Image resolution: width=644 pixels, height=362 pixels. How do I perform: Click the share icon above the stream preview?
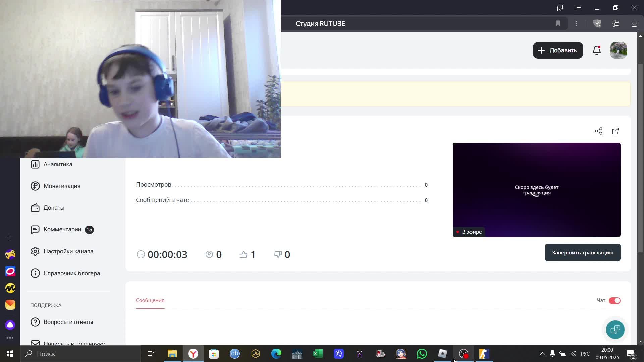599,131
